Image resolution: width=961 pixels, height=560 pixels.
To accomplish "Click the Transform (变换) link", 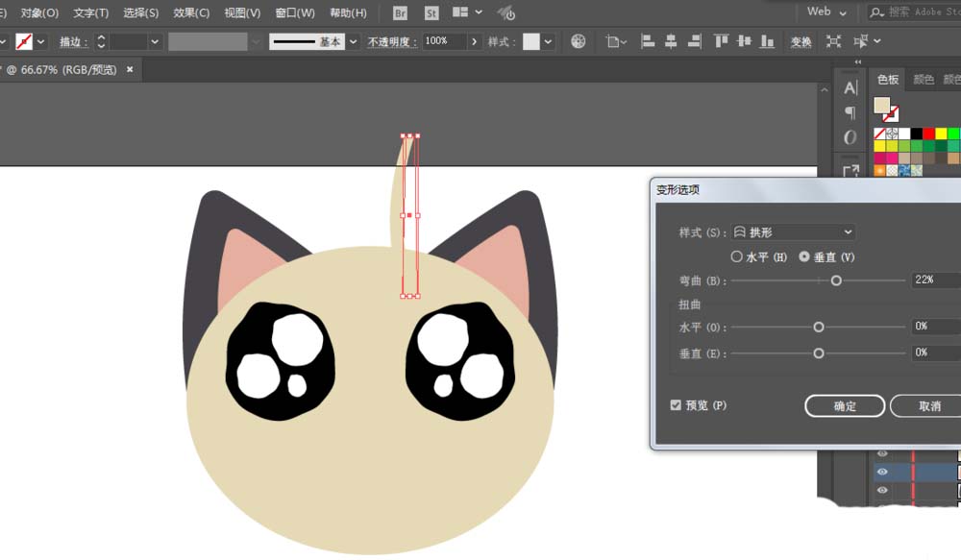I will tap(801, 41).
